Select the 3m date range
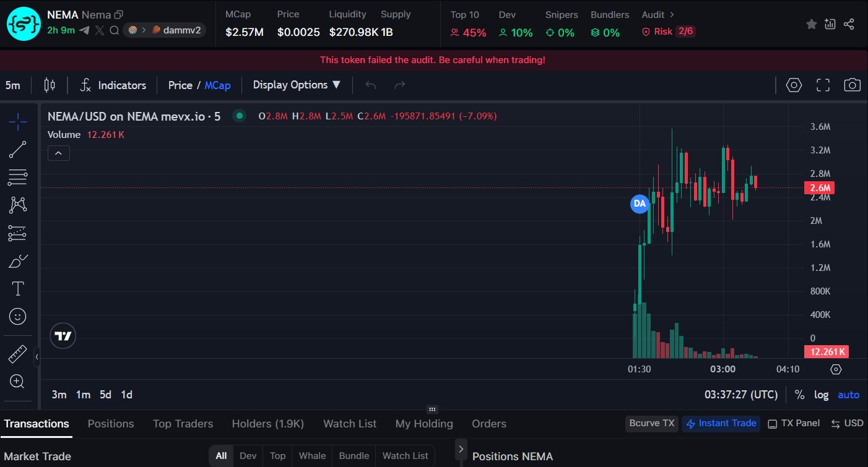Image resolution: width=868 pixels, height=467 pixels. 59,395
